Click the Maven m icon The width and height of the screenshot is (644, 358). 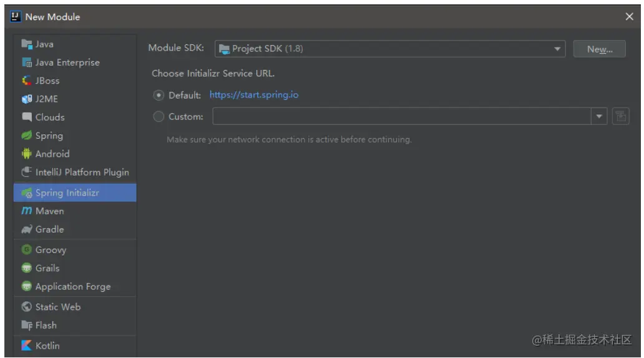tap(27, 211)
